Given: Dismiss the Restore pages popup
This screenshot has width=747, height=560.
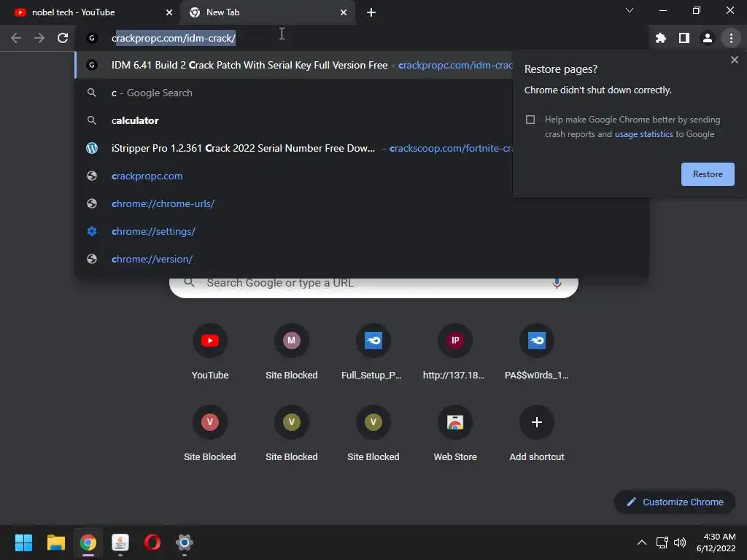Looking at the screenshot, I should click(x=734, y=60).
